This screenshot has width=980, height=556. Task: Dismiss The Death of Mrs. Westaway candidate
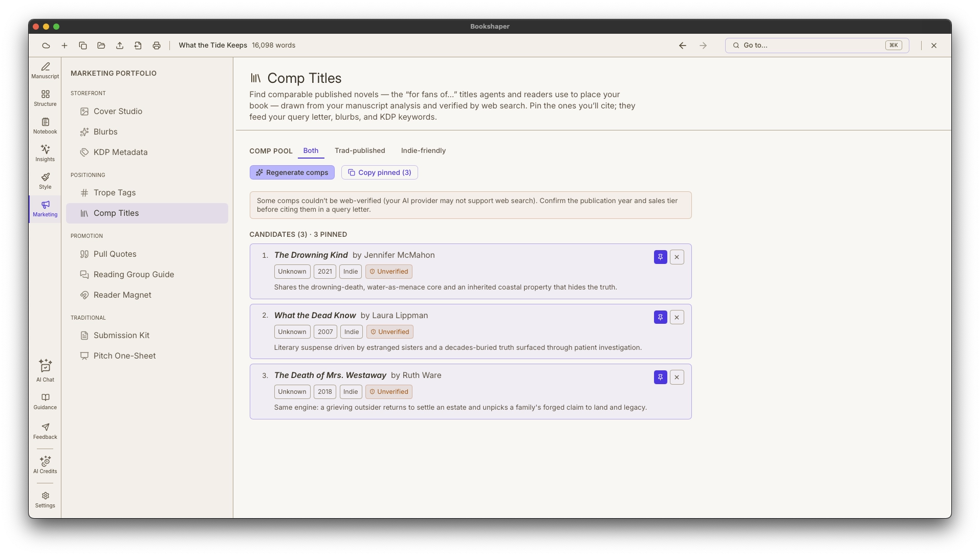pos(677,377)
